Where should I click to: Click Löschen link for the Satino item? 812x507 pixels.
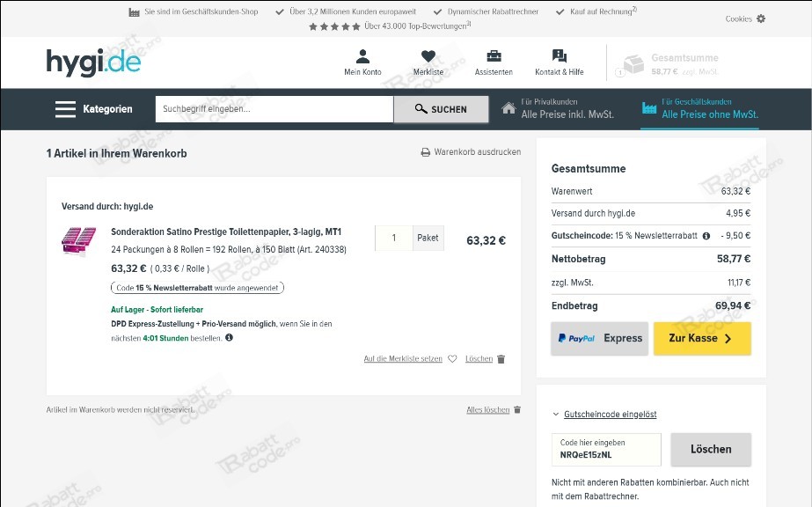479,358
